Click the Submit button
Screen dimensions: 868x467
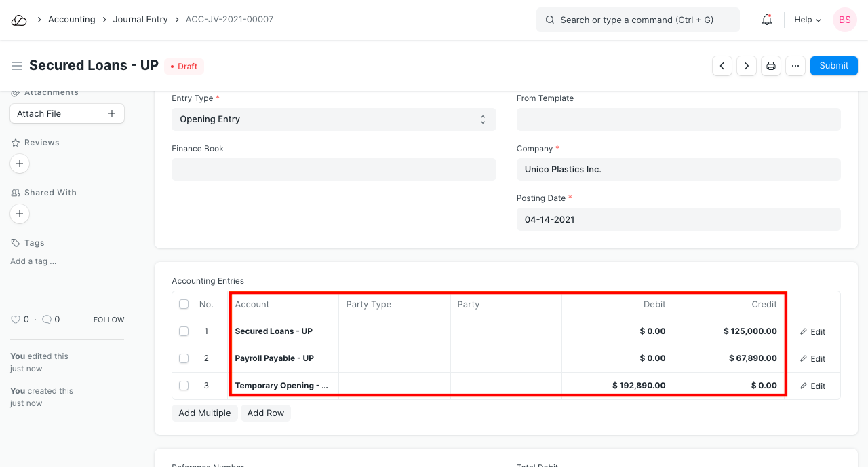click(833, 66)
